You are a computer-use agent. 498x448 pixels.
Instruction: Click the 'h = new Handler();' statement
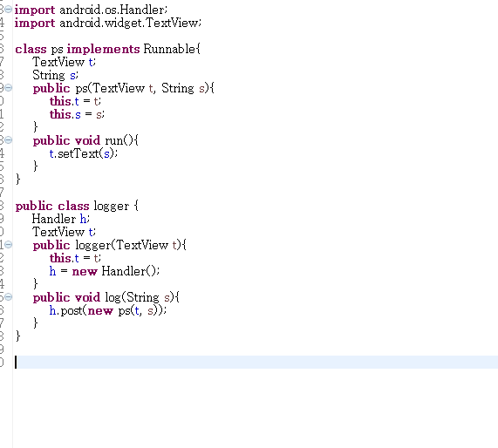[105, 271]
